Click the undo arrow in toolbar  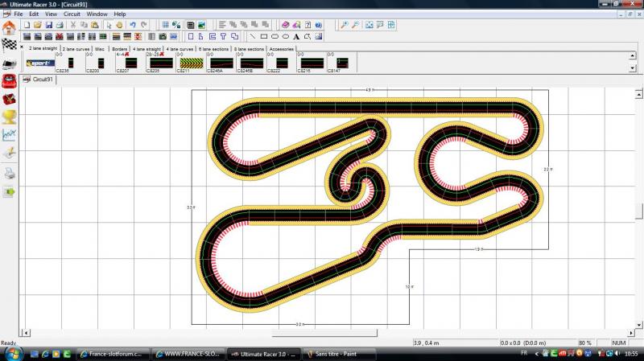[x=132, y=25]
